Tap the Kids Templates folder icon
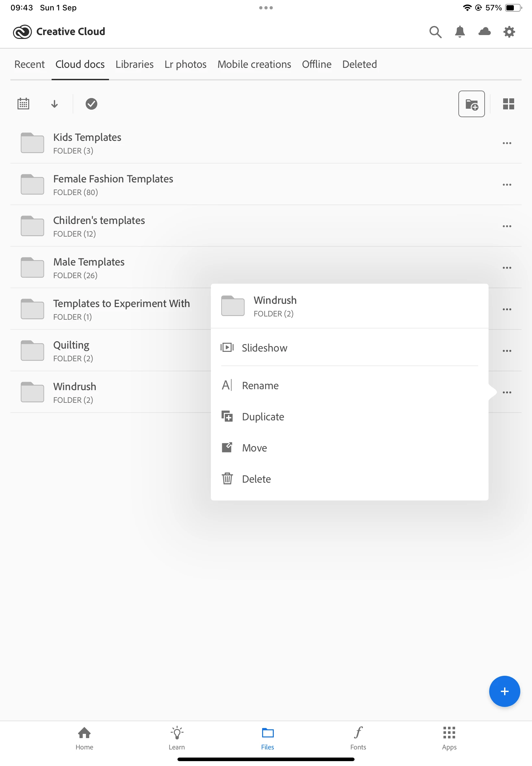Image resolution: width=532 pixels, height=766 pixels. 32,143
